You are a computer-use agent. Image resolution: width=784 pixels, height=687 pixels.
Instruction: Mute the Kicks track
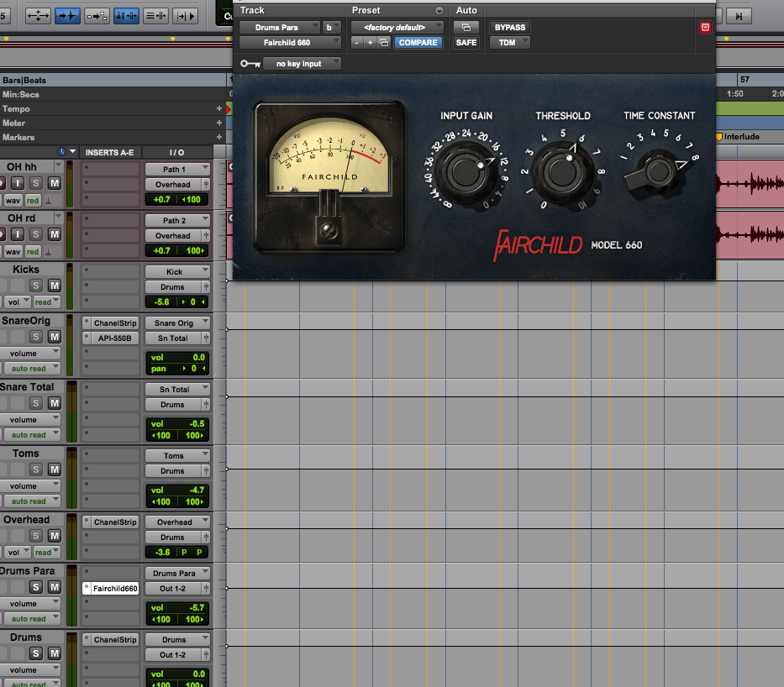[x=54, y=286]
